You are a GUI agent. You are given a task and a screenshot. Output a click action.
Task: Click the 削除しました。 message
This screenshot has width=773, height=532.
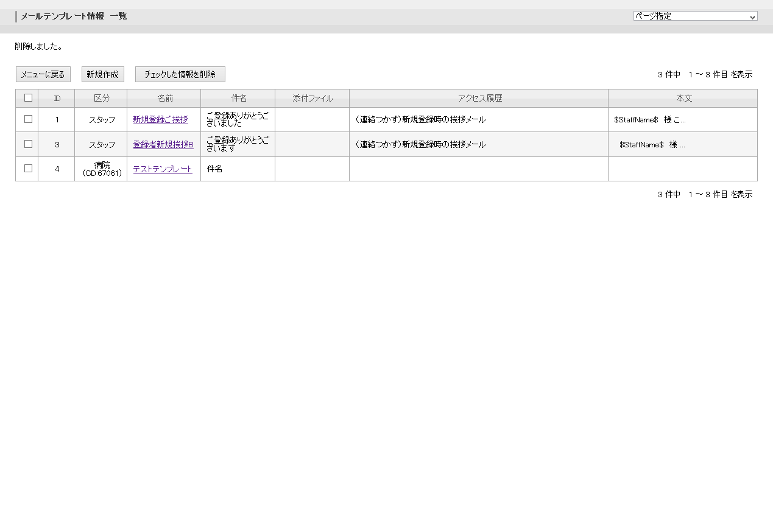[38, 46]
